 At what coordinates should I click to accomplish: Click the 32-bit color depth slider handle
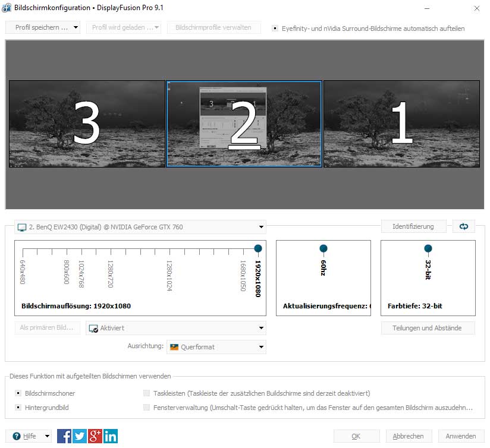(428, 248)
